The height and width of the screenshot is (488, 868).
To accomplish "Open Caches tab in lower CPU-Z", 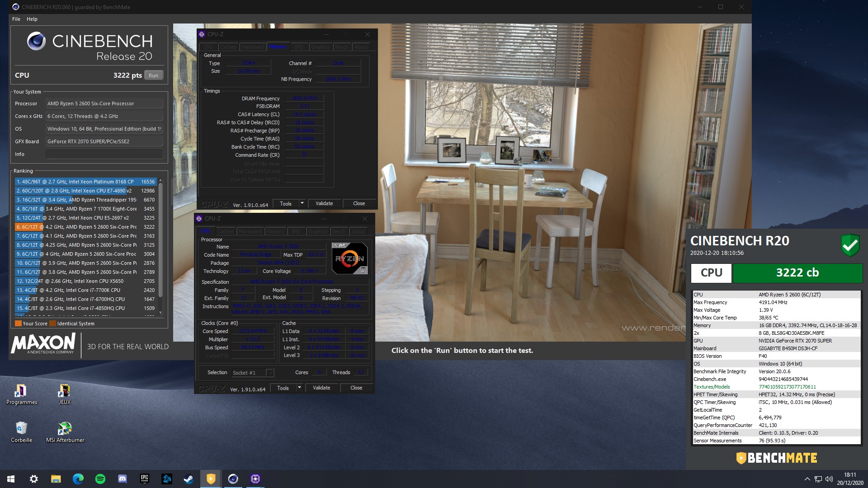I will 225,231.
